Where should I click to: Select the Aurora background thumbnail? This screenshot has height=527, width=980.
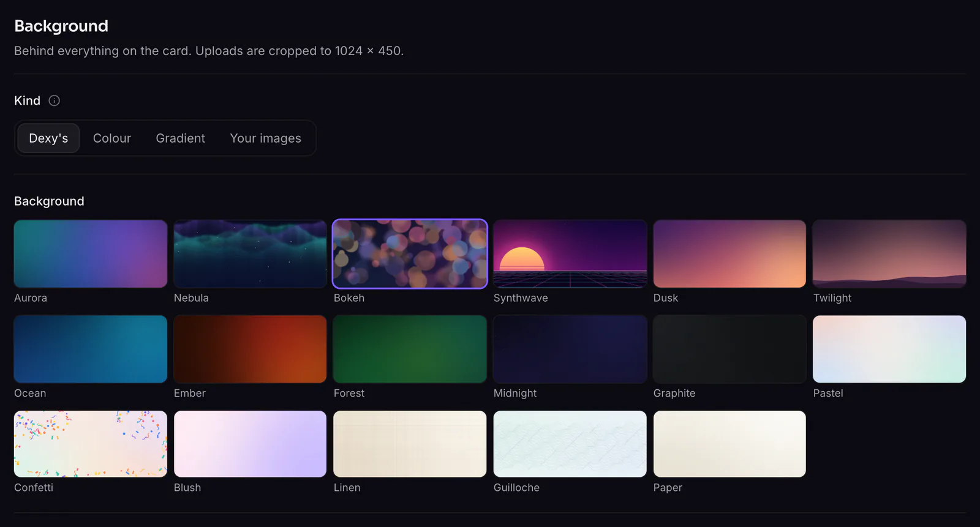91,254
